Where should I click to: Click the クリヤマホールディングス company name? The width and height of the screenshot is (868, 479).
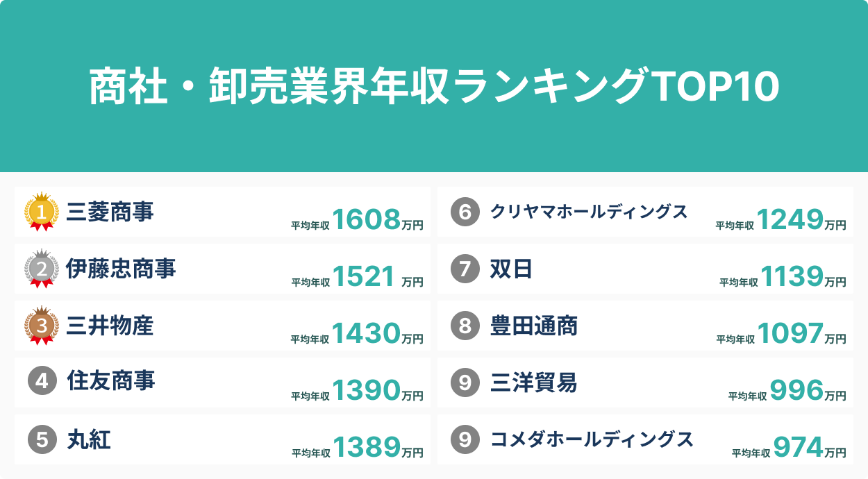tap(589, 212)
